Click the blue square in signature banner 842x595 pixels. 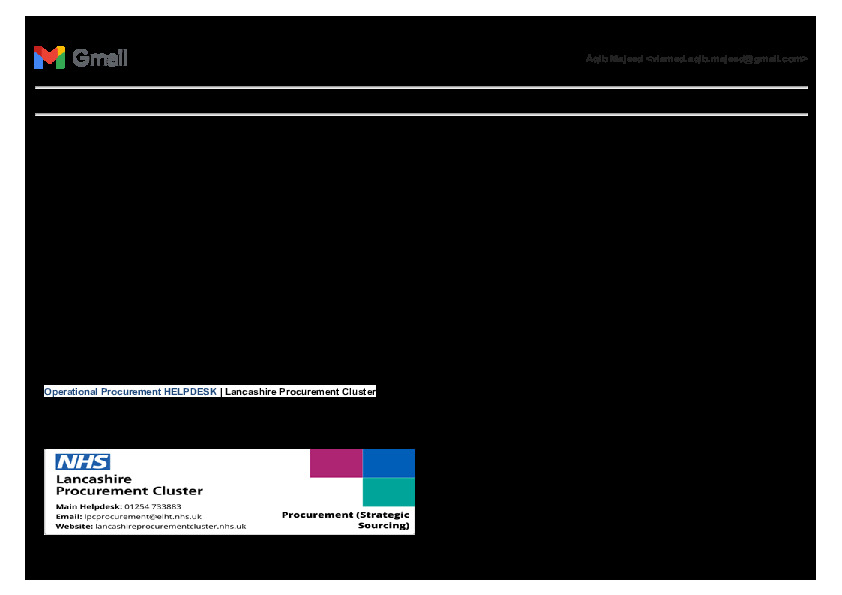(388, 463)
